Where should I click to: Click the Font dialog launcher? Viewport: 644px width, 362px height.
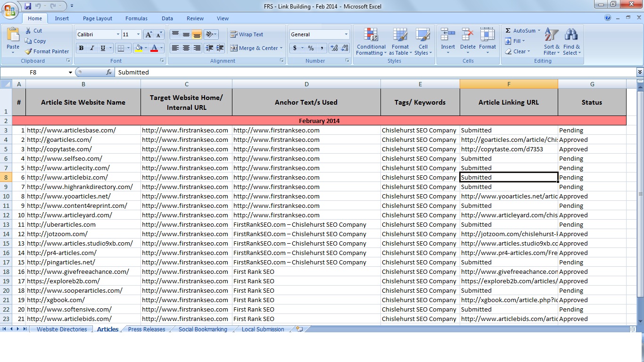tap(162, 60)
